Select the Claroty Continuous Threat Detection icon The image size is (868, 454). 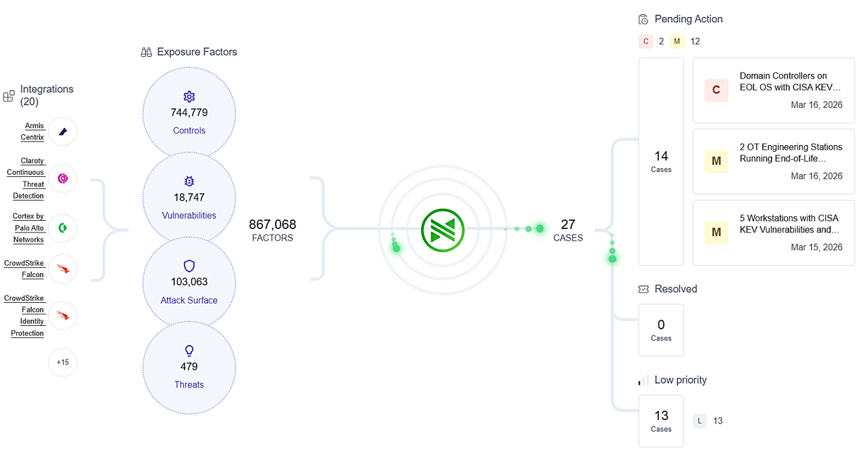62,178
